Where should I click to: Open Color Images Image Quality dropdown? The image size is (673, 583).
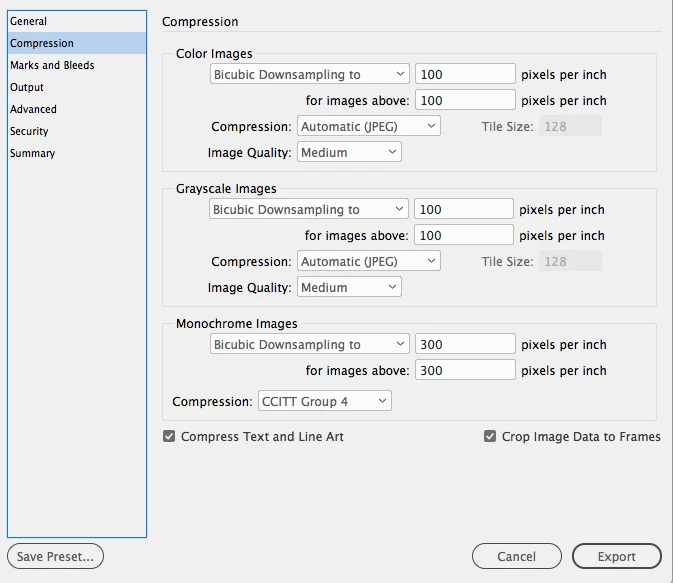349,152
